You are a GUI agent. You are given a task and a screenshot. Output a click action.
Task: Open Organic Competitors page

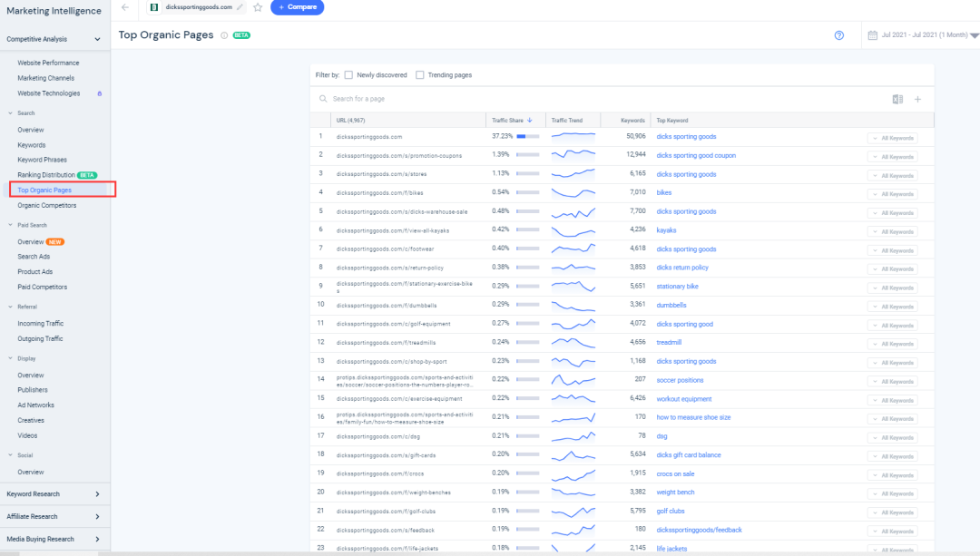coord(47,206)
